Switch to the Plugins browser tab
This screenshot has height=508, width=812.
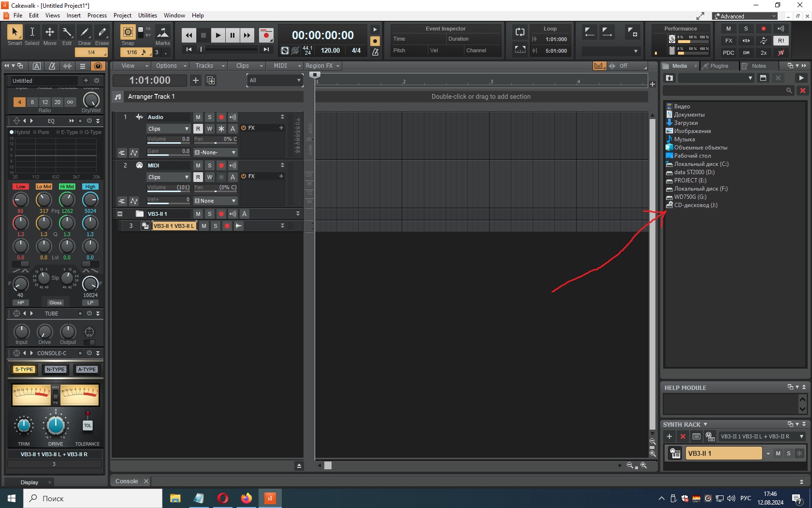pos(718,66)
